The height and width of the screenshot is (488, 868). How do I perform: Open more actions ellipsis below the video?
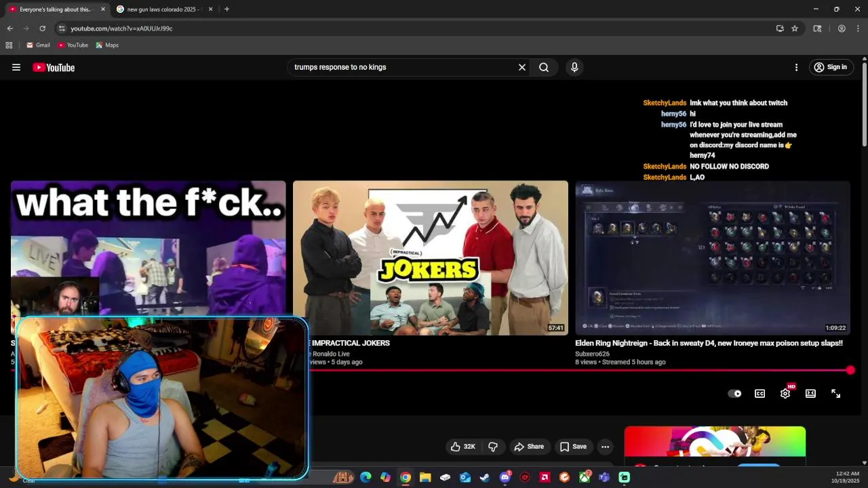[x=605, y=447]
